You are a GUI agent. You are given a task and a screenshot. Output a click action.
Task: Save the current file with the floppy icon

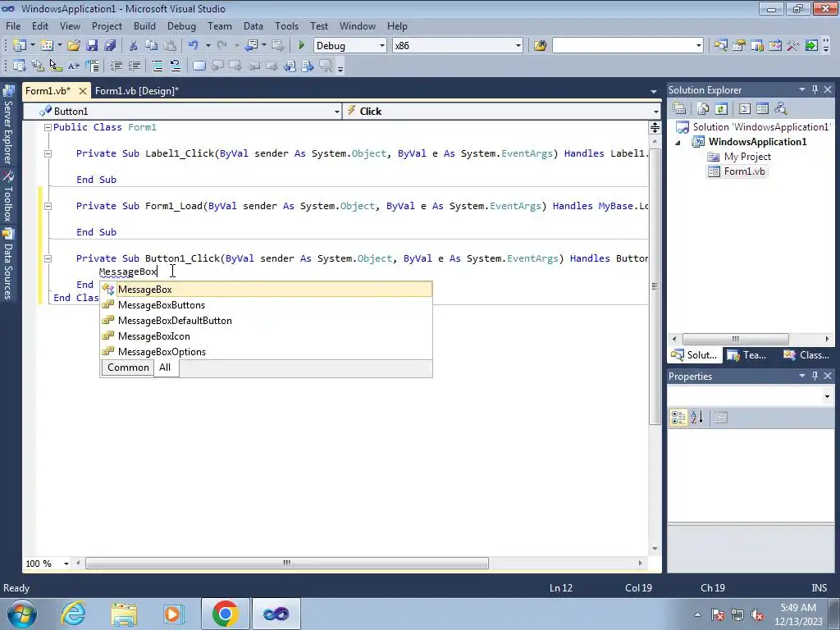(x=92, y=46)
